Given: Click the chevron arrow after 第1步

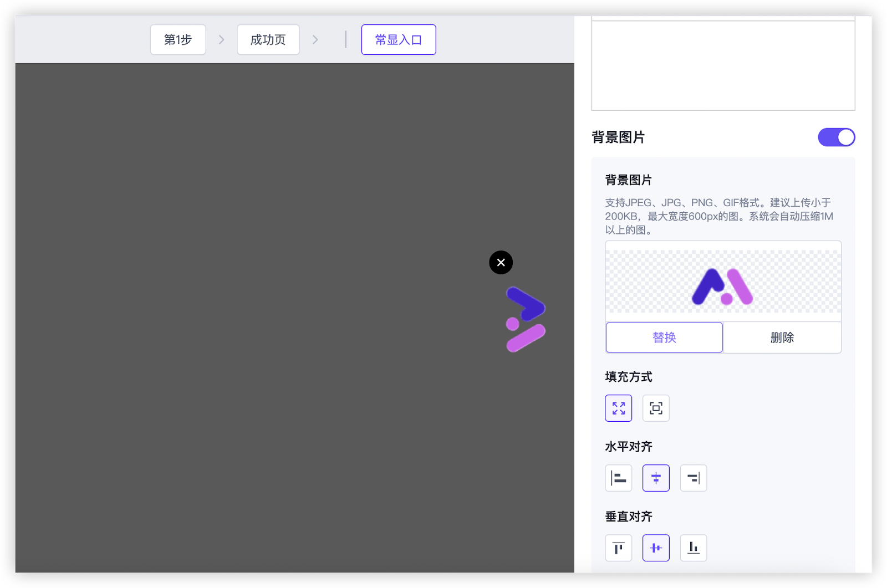Looking at the screenshot, I should (x=221, y=40).
